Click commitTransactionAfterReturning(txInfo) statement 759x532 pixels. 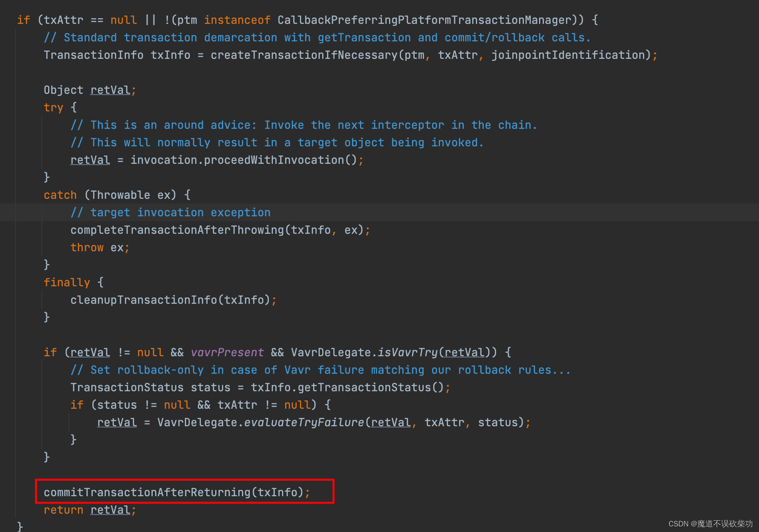coord(177,492)
